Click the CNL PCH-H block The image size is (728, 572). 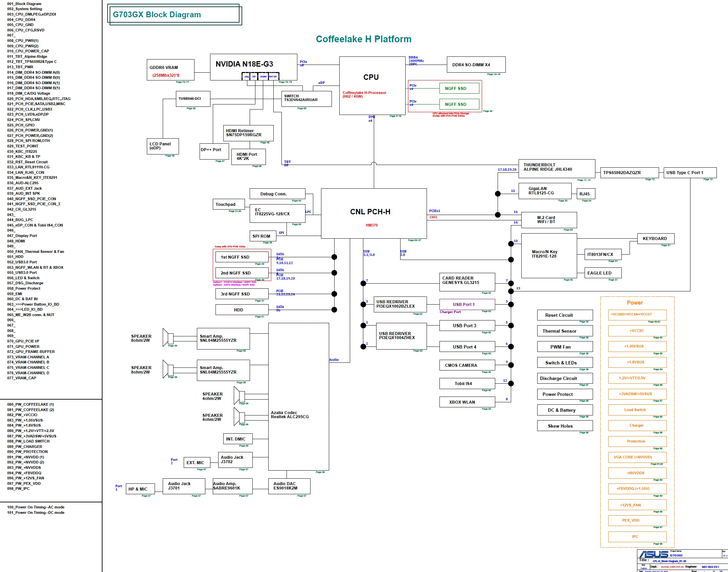(373, 213)
